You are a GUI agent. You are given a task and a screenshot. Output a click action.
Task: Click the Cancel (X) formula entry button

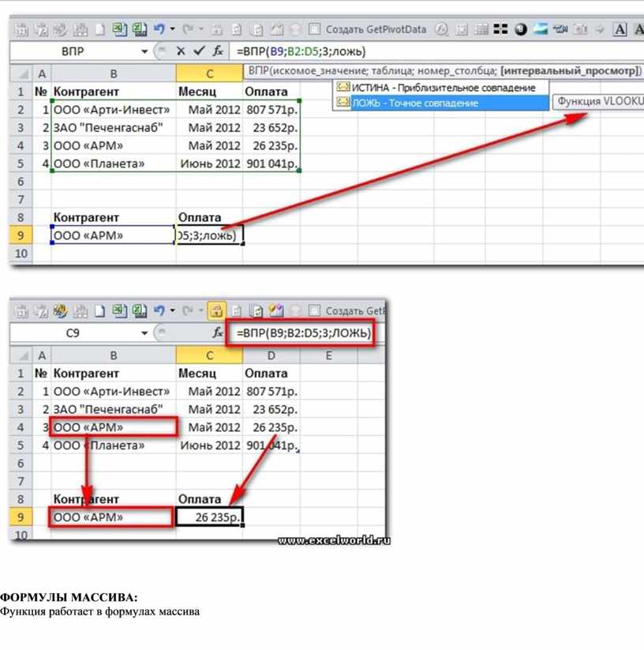[181, 51]
